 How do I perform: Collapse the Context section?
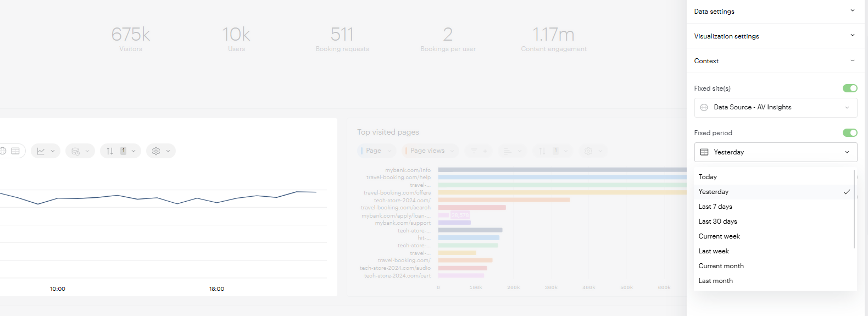pos(776,61)
